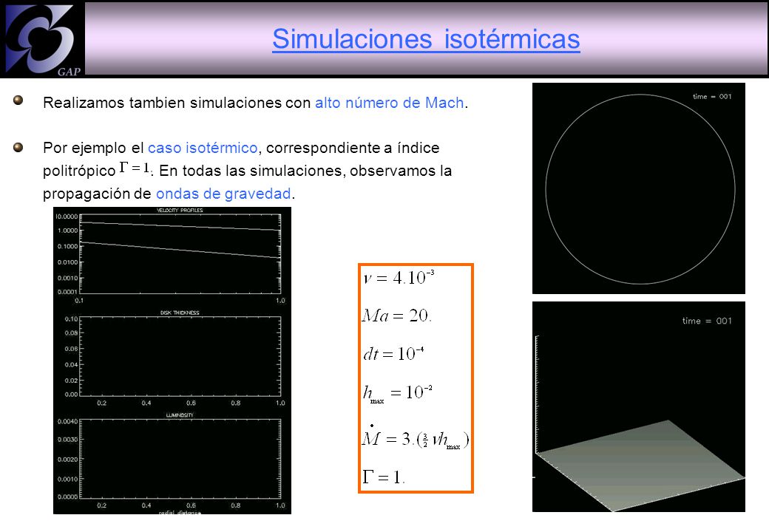Viewport: 769px width, 532px height.
Task: Click the circular ring animation at top right
Action: tap(639, 188)
